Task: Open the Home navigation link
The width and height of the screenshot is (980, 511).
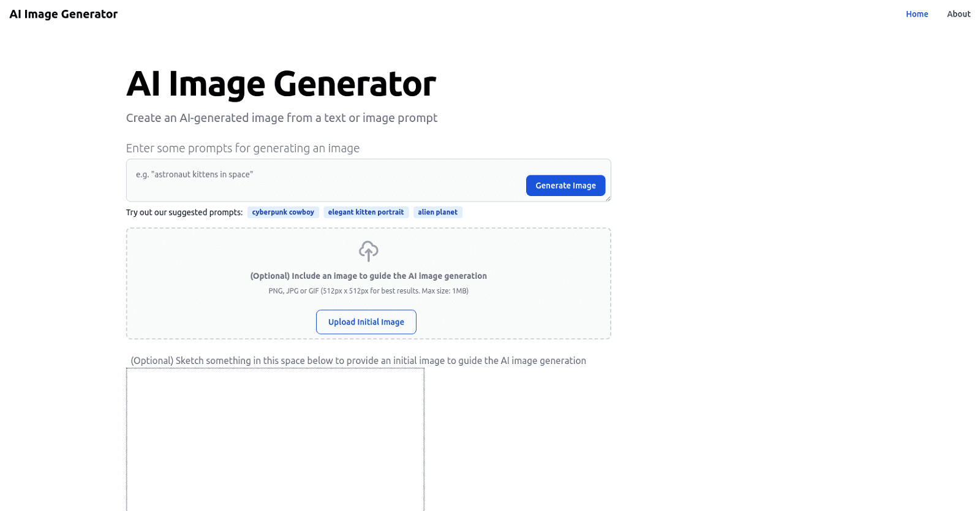Action: pyautogui.click(x=917, y=13)
